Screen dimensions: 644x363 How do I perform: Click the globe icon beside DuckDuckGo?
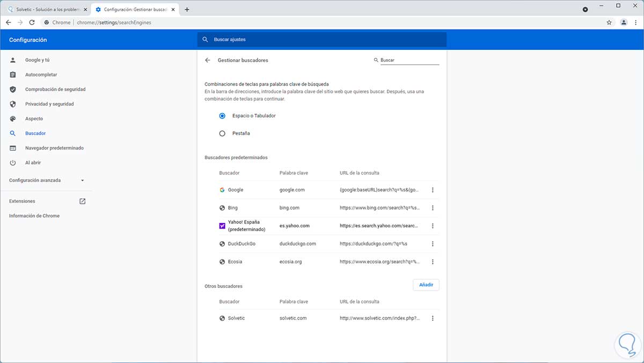(x=222, y=244)
